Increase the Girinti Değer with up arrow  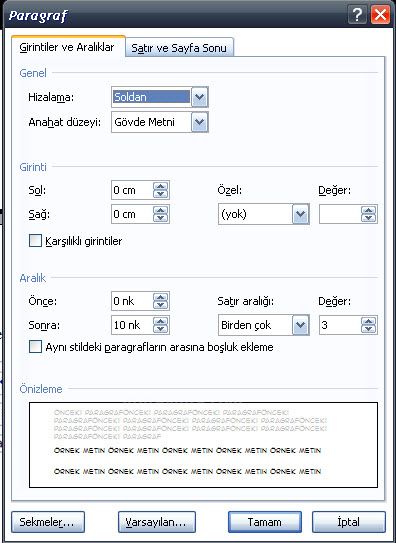(369, 210)
